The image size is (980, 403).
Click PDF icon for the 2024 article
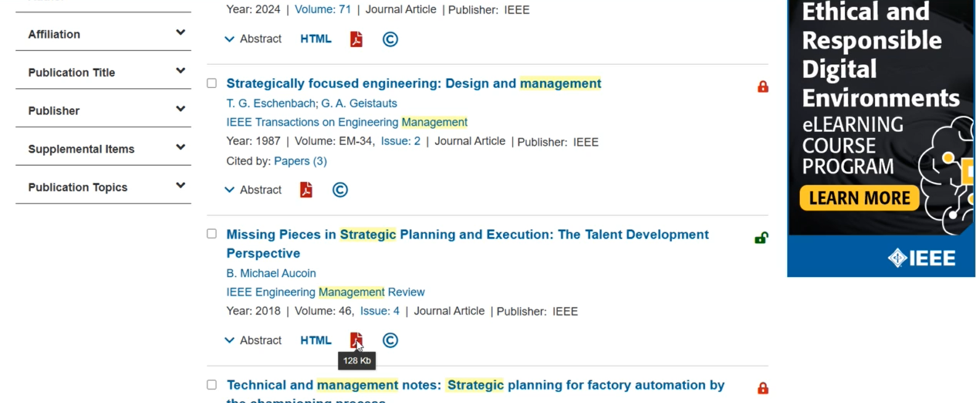point(356,39)
